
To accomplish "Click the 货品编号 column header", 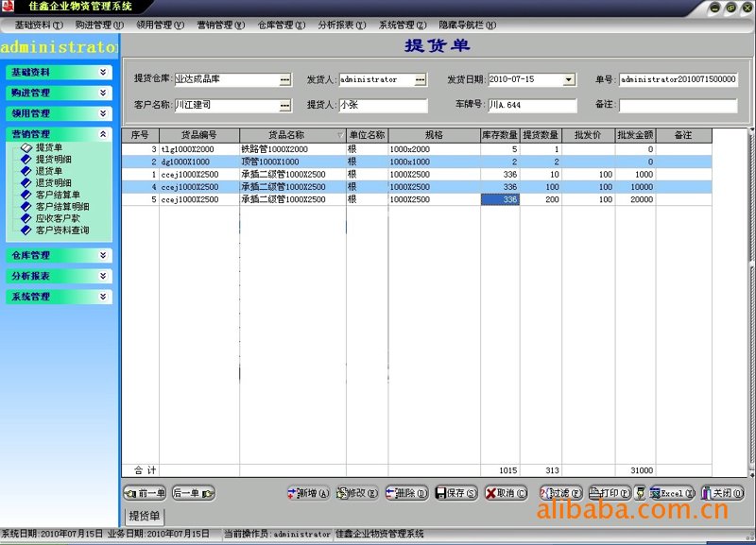I will [x=199, y=135].
